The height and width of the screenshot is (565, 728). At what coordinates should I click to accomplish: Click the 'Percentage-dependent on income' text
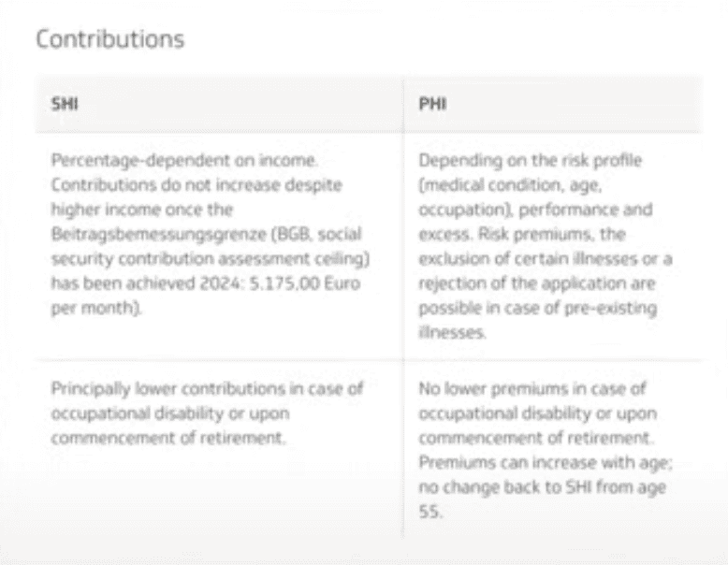(x=184, y=161)
